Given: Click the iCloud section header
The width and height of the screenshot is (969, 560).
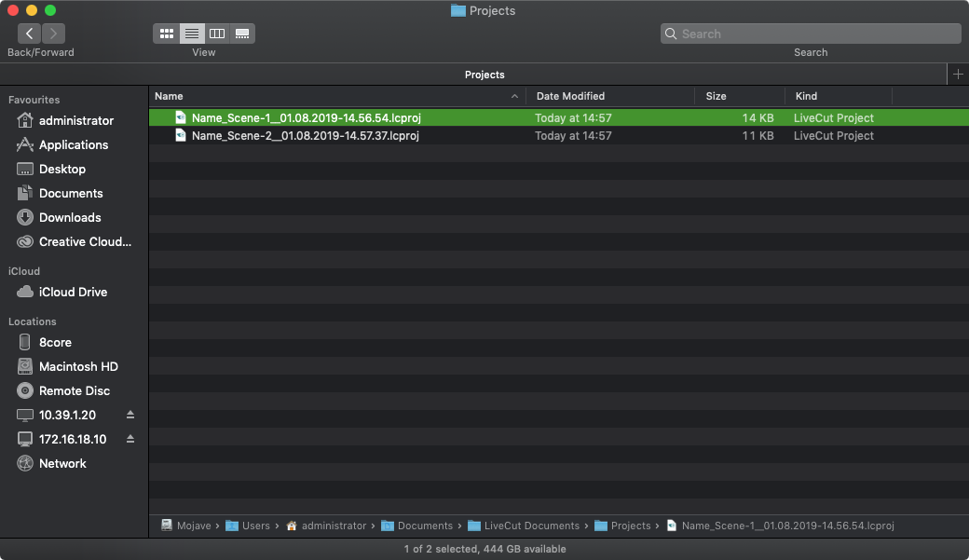Looking at the screenshot, I should [24, 271].
